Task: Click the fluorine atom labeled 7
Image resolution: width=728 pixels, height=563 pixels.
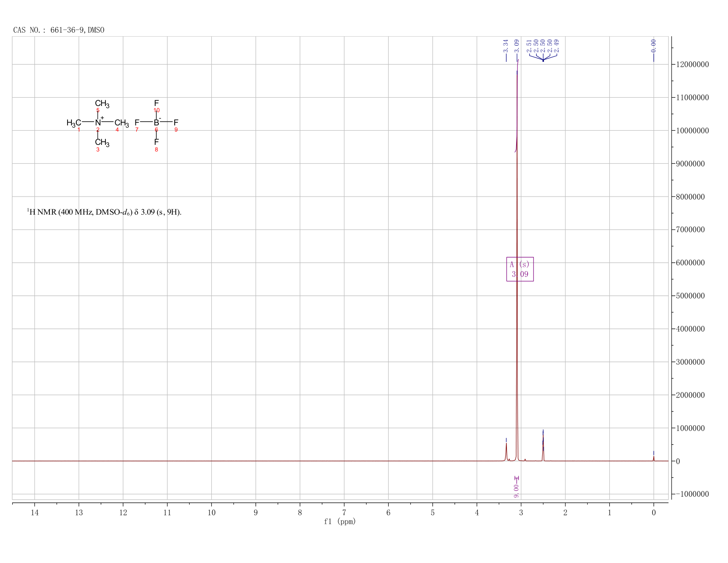Action: click(x=137, y=122)
